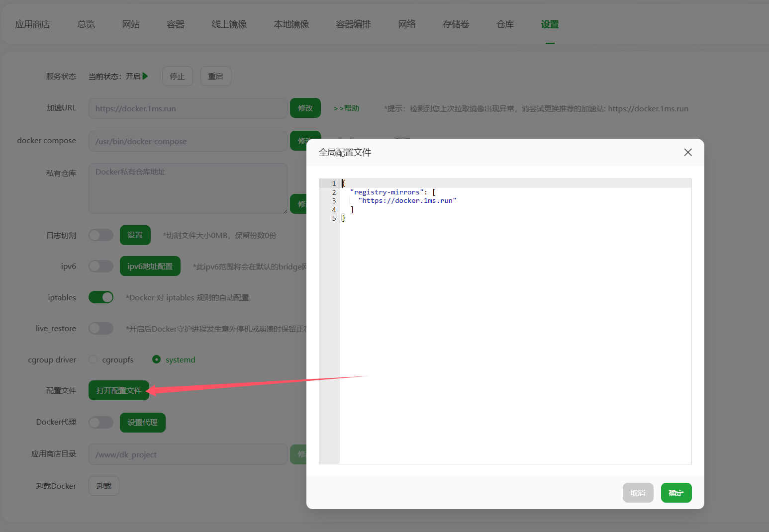Click inside the 私有仓库 textarea
The image size is (769, 532).
click(x=188, y=188)
